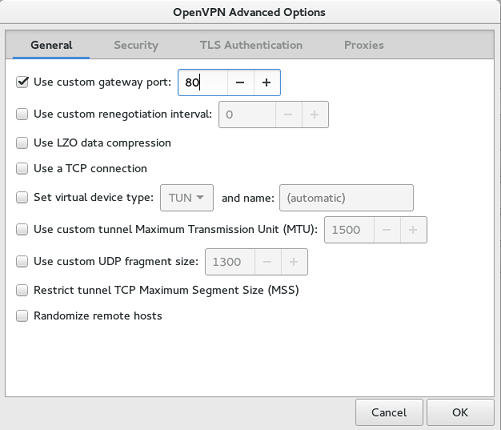Screen dimensions: 501x430
Task: Click the Cancel button
Action: (x=389, y=413)
